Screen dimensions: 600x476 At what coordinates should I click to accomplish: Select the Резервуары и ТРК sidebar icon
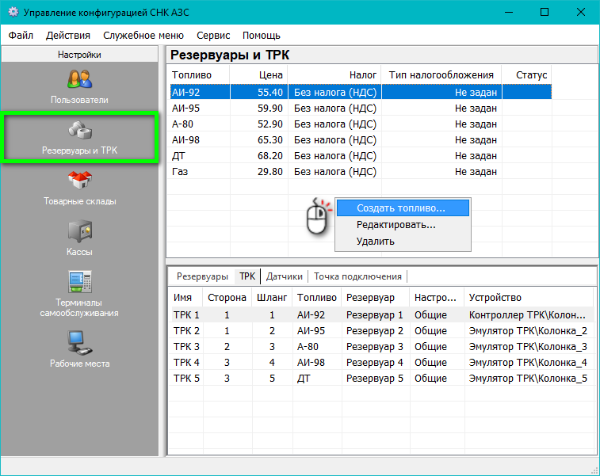[79, 132]
